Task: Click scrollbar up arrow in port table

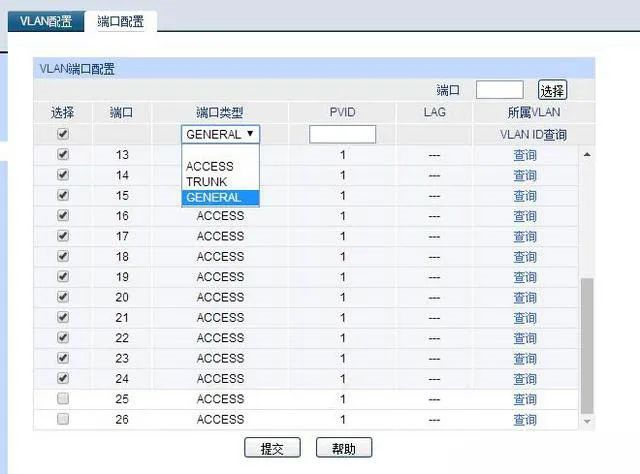Action: pos(587,155)
